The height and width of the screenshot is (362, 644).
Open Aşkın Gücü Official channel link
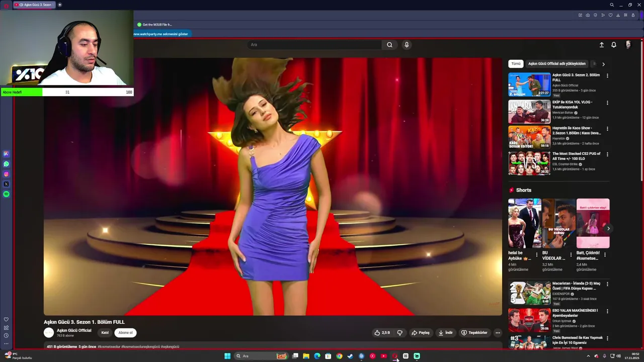tap(74, 330)
